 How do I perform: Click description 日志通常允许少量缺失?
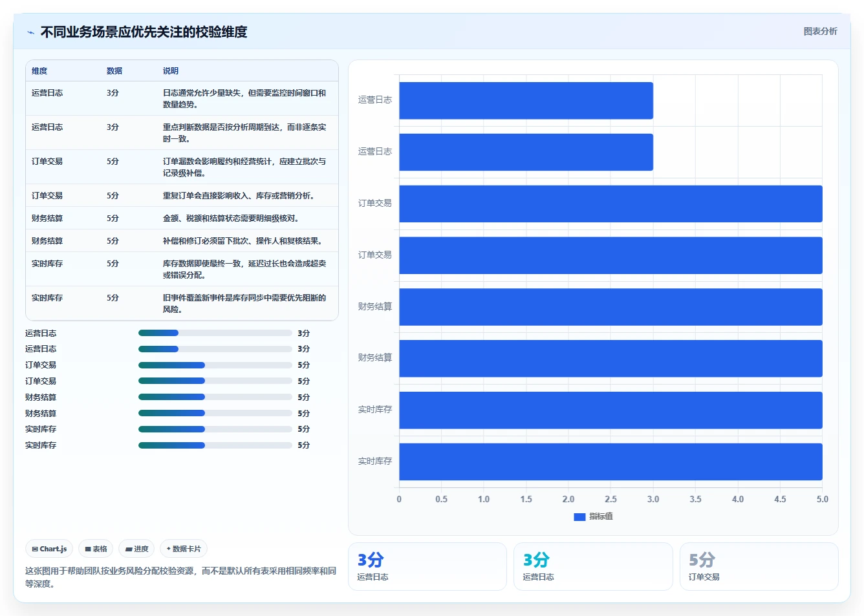pos(244,98)
